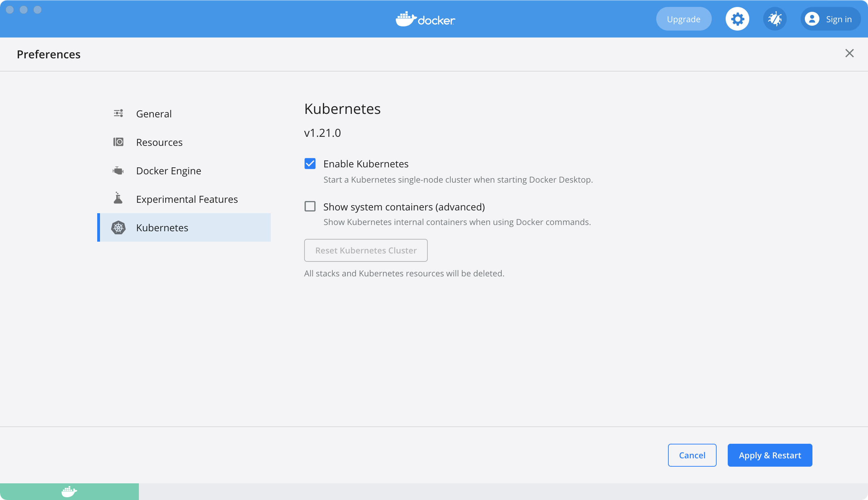Screen dimensions: 868x500
Task: Click Cancel to discard preference changes
Action: click(692, 455)
